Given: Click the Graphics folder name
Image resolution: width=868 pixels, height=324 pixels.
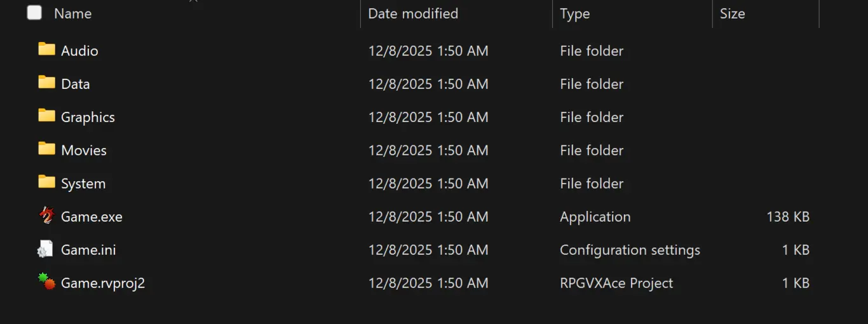Looking at the screenshot, I should pyautogui.click(x=88, y=117).
